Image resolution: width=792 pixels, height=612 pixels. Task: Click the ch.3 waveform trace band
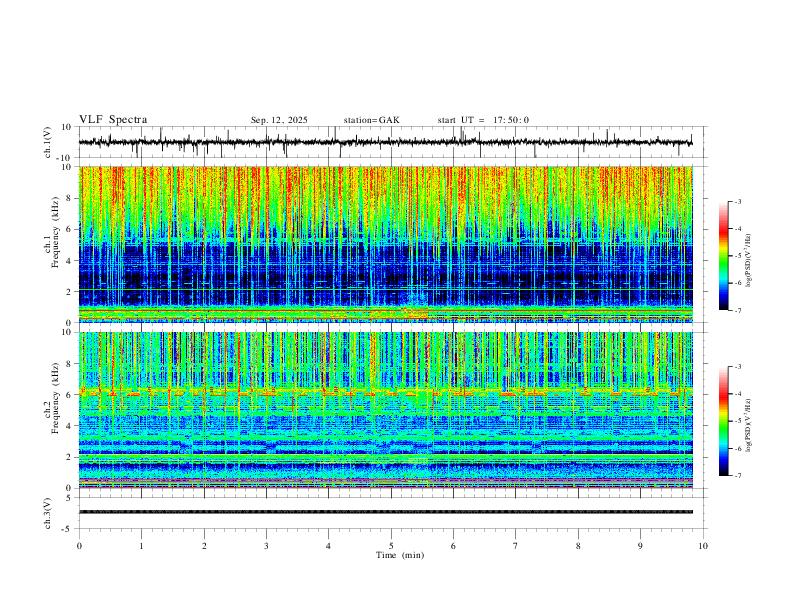tap(386, 512)
